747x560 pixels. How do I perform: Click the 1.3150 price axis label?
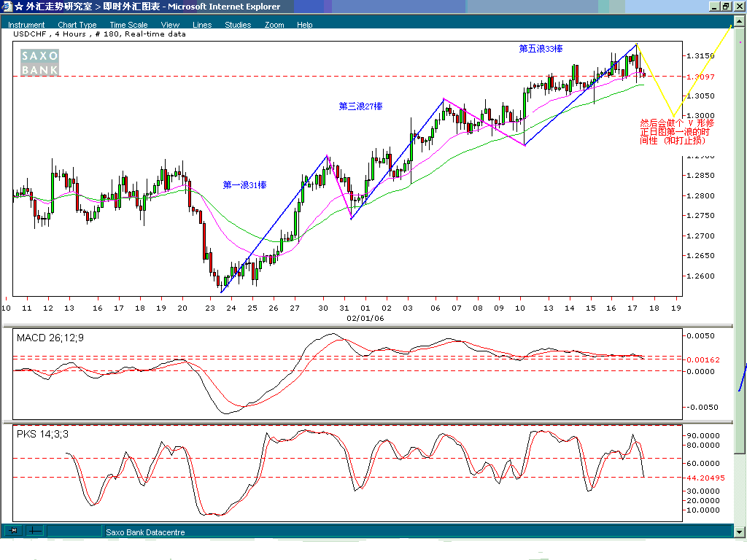[x=700, y=55]
